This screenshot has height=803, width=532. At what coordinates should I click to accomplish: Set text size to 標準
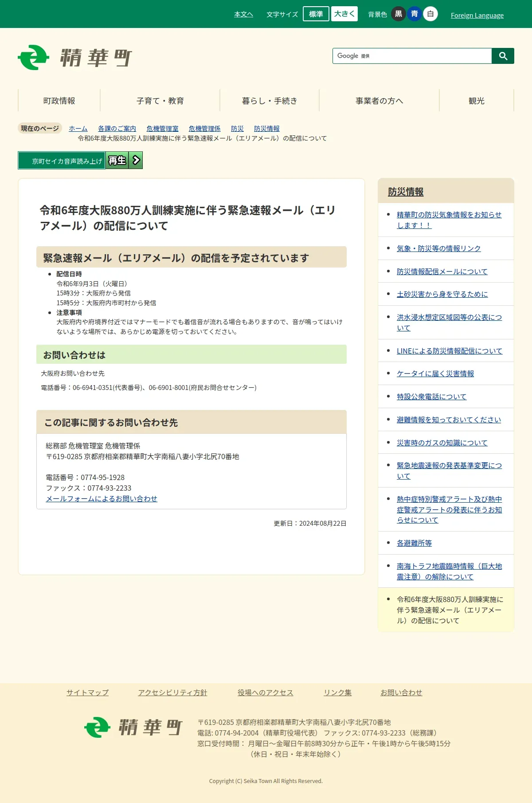pos(316,14)
